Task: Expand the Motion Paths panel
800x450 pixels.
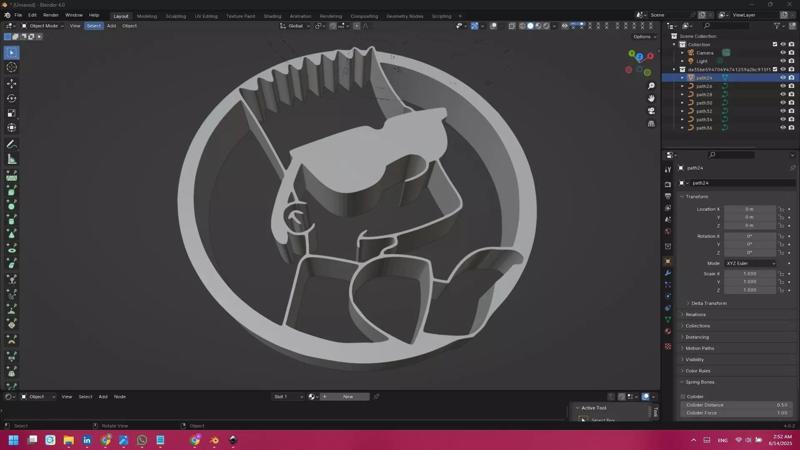Action: 699,348
